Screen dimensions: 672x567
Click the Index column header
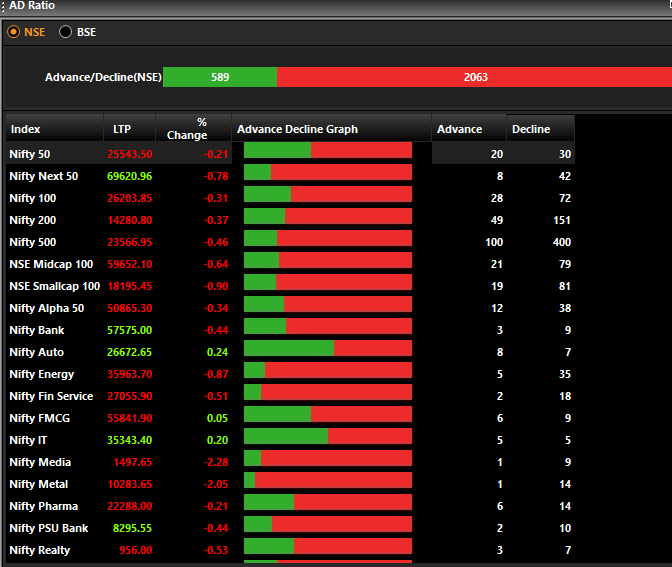pos(54,128)
